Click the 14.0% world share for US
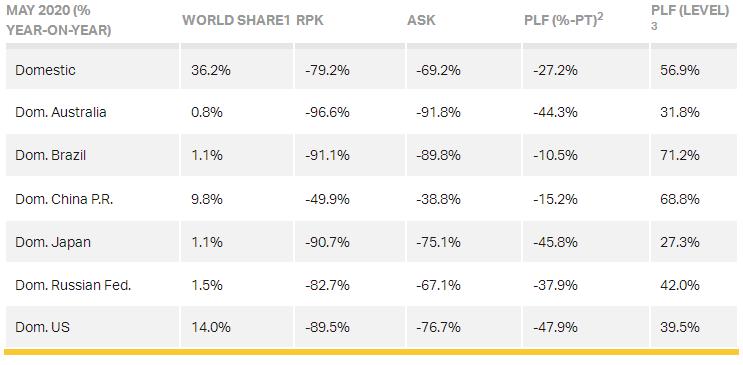The height and width of the screenshot is (365, 743). click(211, 327)
